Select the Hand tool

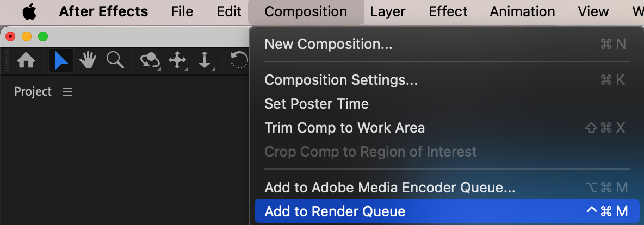coord(88,60)
